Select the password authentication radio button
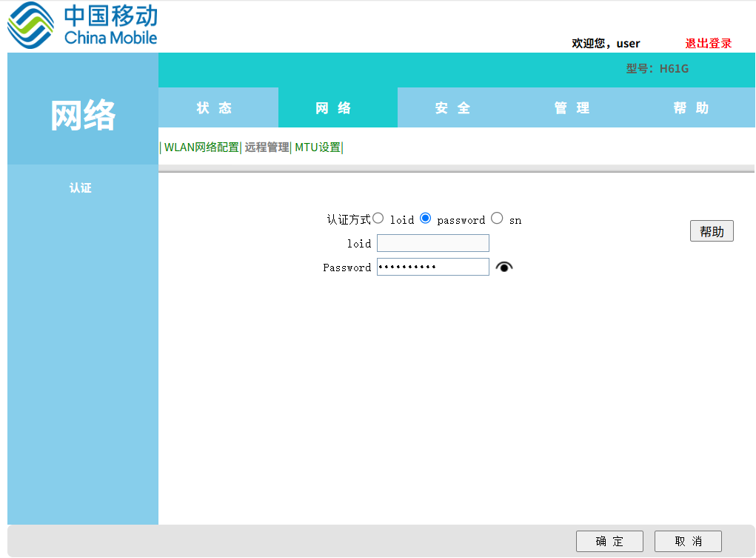This screenshot has height=558, width=756. [425, 218]
